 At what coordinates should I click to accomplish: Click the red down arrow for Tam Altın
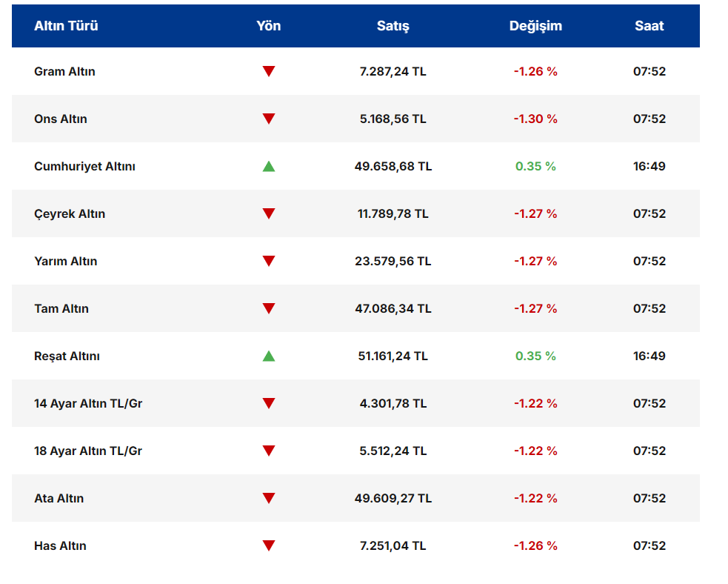coord(269,309)
